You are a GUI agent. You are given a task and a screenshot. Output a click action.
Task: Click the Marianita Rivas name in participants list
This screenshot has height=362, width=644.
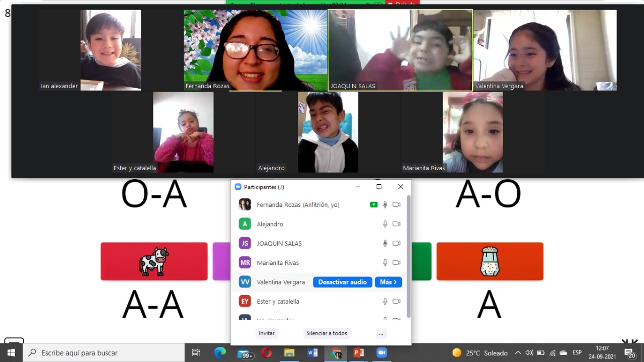(278, 262)
